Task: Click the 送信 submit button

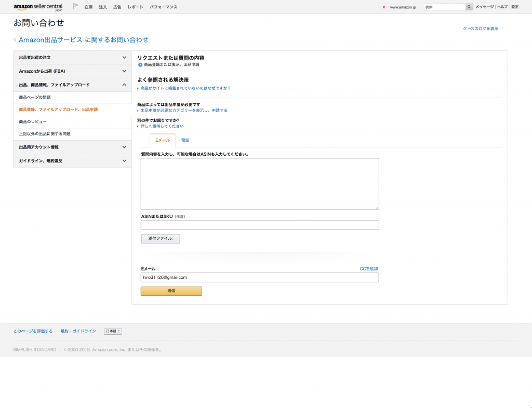Action: pyautogui.click(x=171, y=291)
